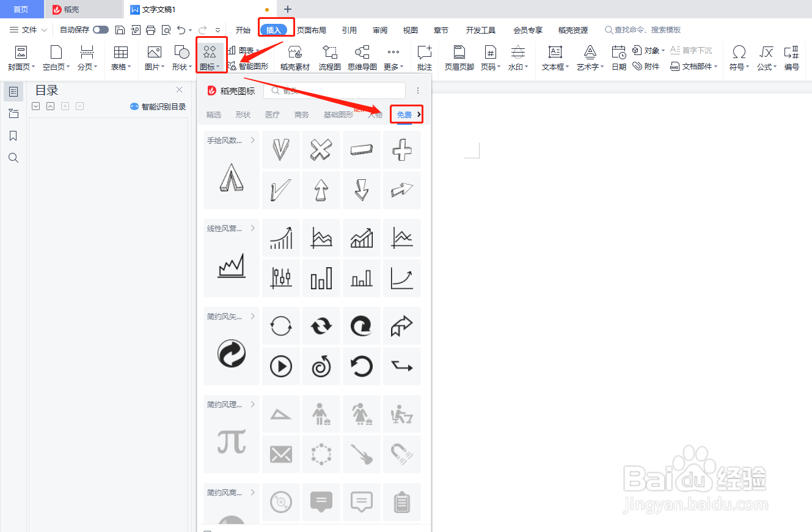Open the 会员专享 tab
The height and width of the screenshot is (532, 812).
tap(528, 30)
